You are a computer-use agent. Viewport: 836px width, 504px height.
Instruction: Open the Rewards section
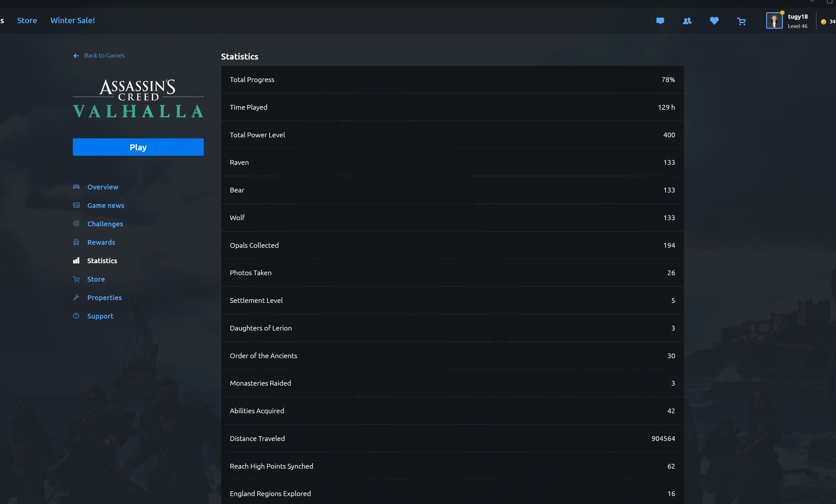101,242
